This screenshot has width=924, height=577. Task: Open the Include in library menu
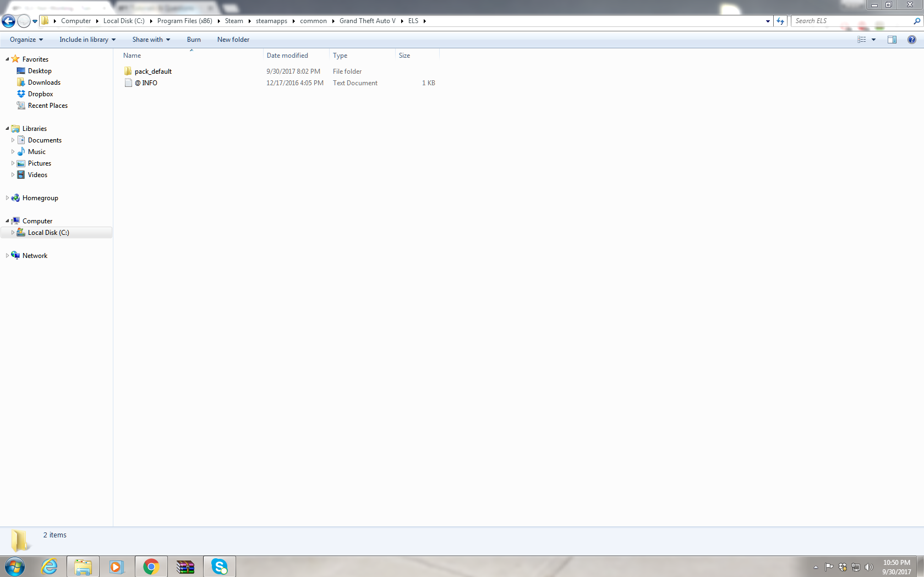pos(88,40)
